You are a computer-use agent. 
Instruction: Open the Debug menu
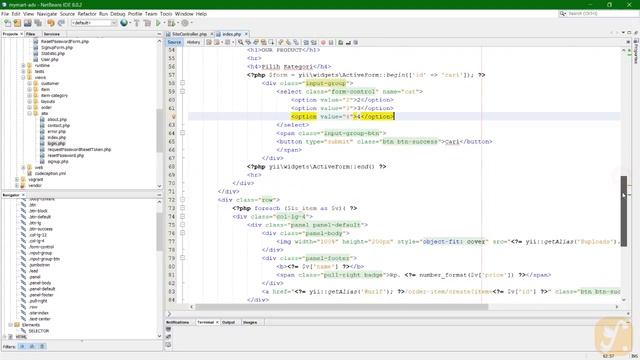coord(118,14)
